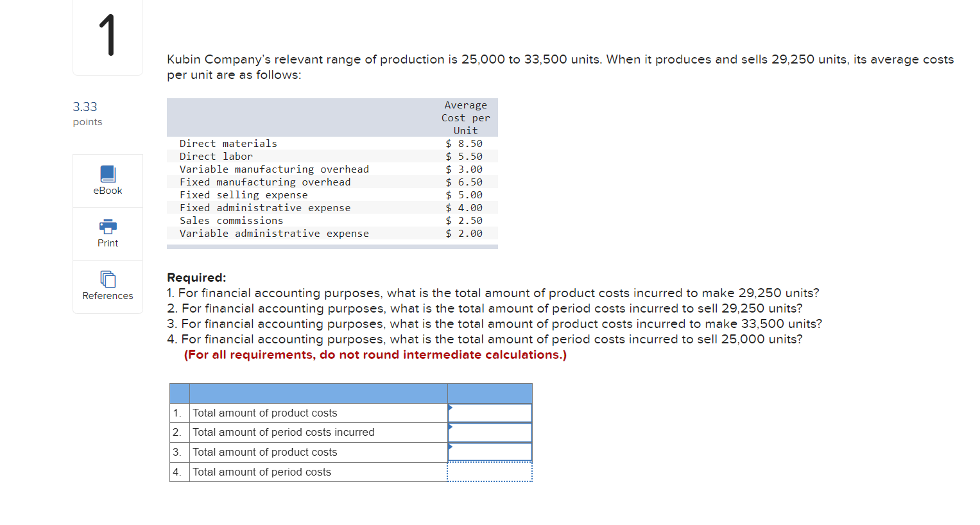
Task: Open the eBook icon
Action: [108, 174]
